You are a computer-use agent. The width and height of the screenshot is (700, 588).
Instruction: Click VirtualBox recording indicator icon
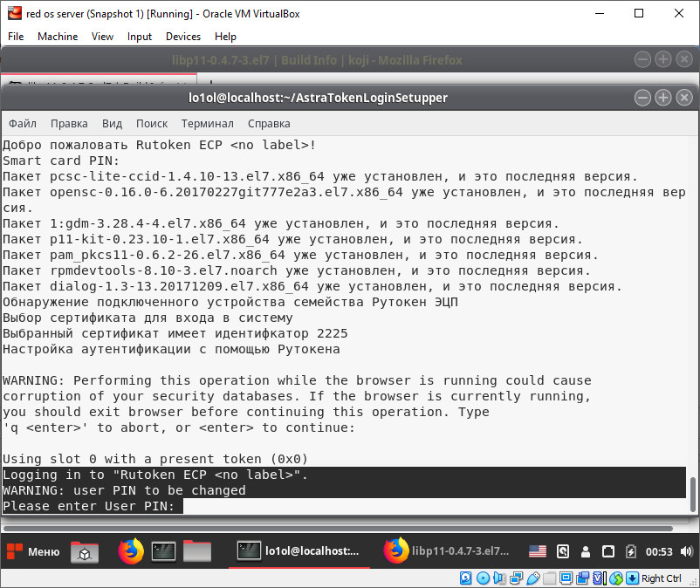(582, 578)
